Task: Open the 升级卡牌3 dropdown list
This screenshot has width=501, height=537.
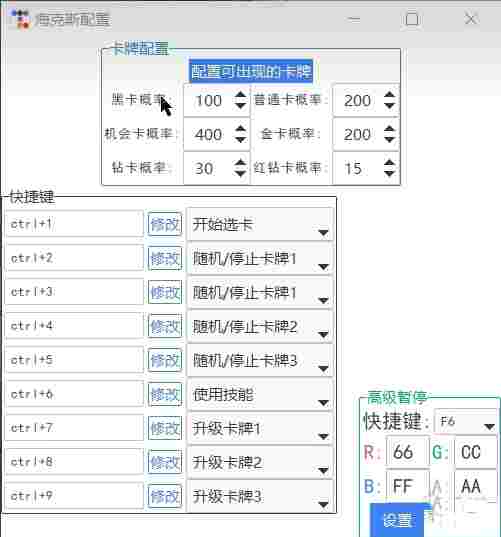Action: (x=260, y=496)
